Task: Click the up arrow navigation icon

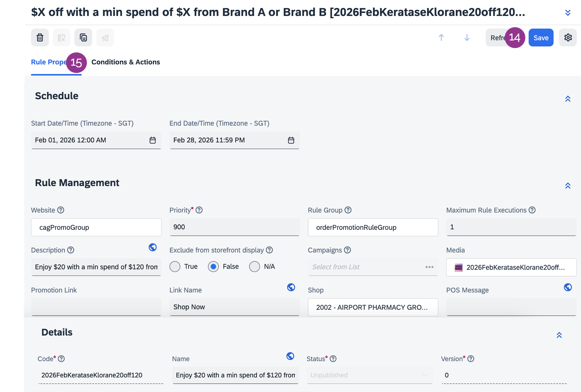Action: click(x=441, y=37)
